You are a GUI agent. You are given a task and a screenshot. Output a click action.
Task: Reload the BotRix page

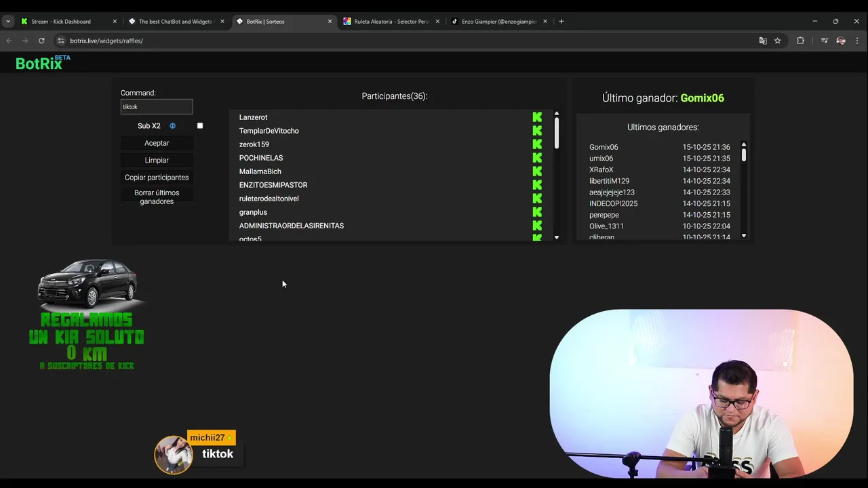click(41, 41)
